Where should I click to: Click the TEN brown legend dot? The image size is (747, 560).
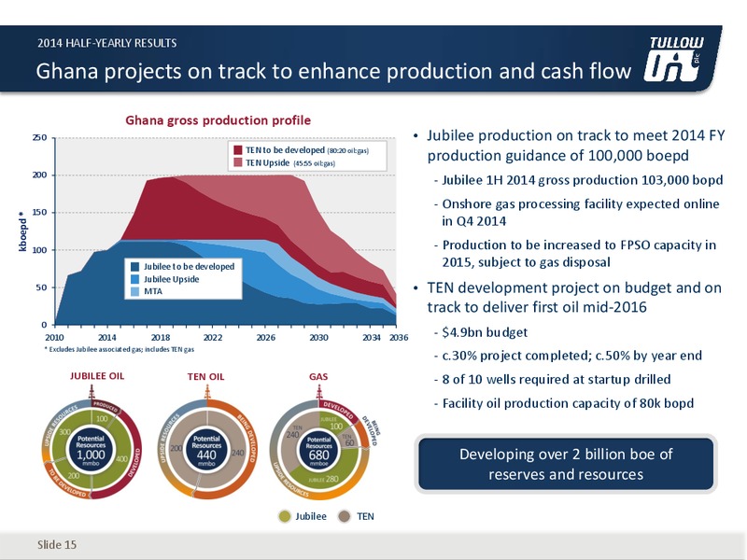click(345, 517)
